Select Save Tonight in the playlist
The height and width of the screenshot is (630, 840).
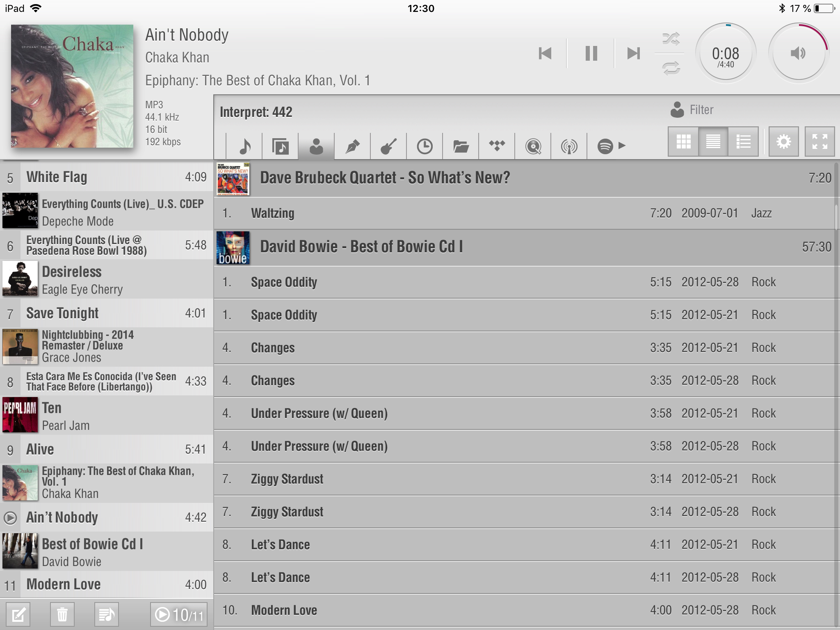(x=107, y=313)
